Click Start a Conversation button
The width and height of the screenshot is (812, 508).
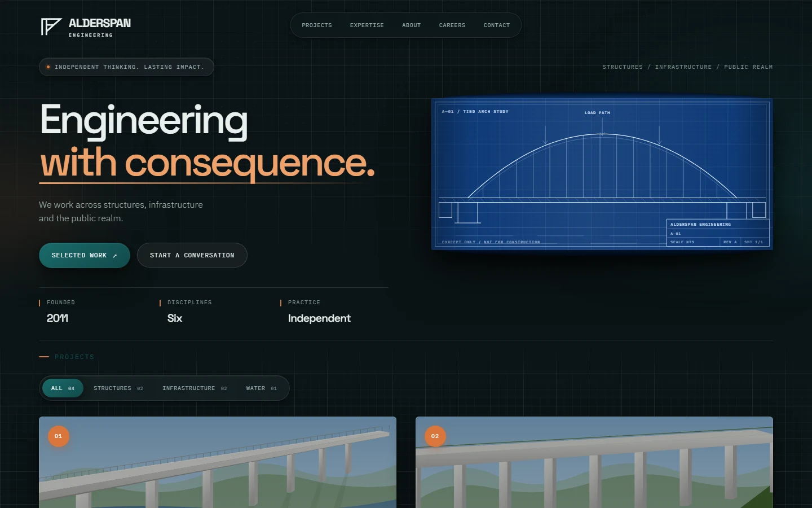(x=192, y=255)
